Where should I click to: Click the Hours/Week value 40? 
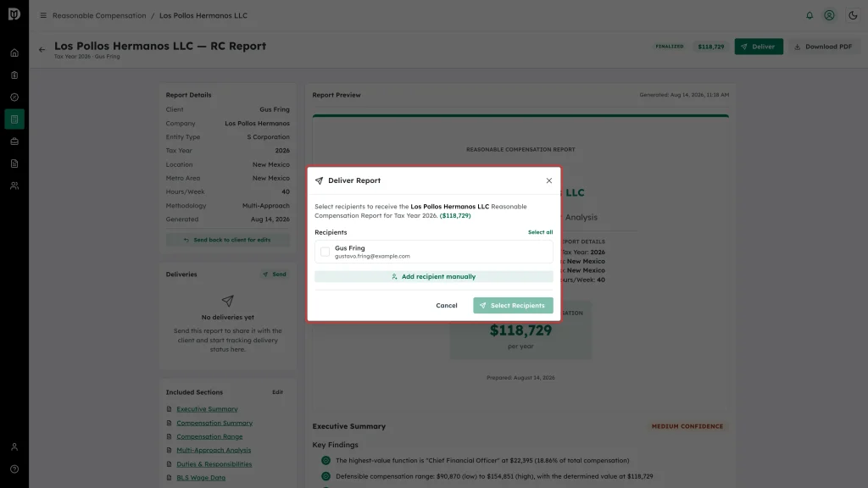[285, 192]
